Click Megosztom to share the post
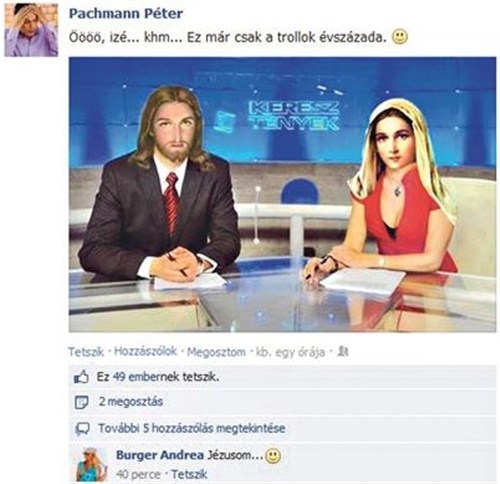Screen dimensions: 500x484 click(216, 352)
